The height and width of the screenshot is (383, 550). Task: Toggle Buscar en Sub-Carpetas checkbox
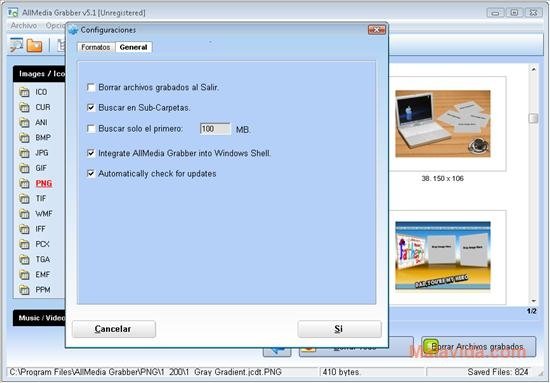pos(91,107)
